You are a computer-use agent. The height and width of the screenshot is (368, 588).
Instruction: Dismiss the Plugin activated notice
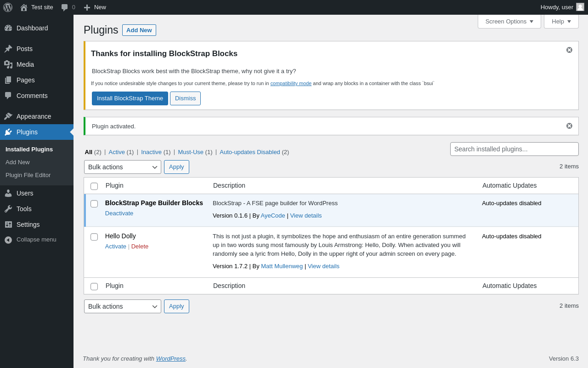[569, 126]
